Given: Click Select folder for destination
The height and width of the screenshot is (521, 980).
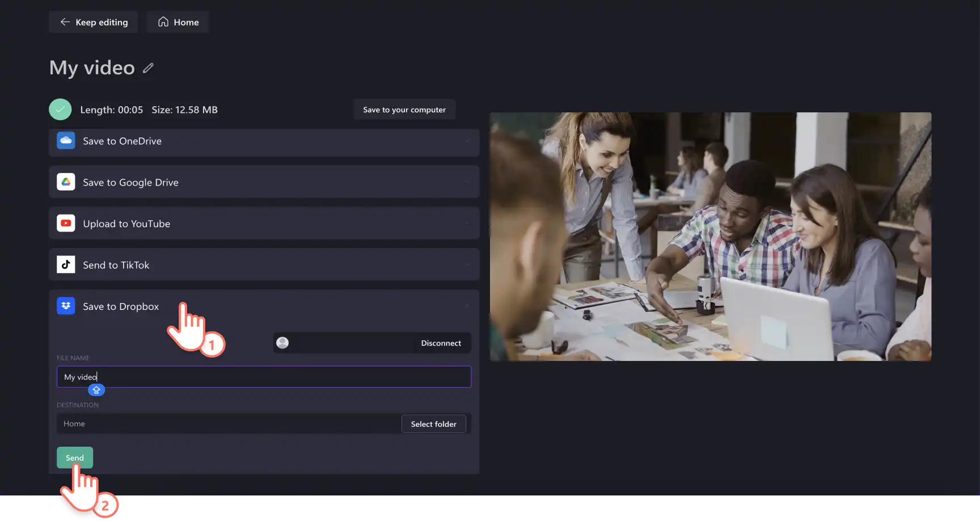Looking at the screenshot, I should [x=433, y=424].
